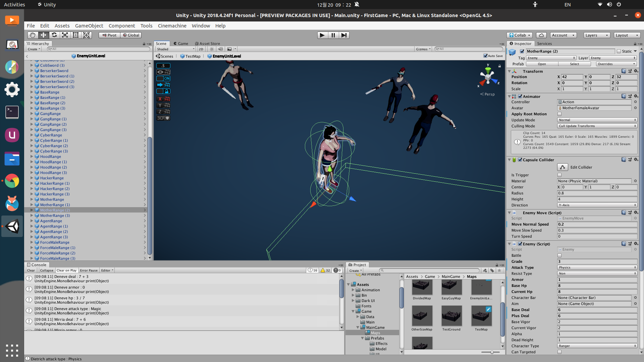
Task: Toggle MotherRange (2) active checkbox
Action: point(522,51)
